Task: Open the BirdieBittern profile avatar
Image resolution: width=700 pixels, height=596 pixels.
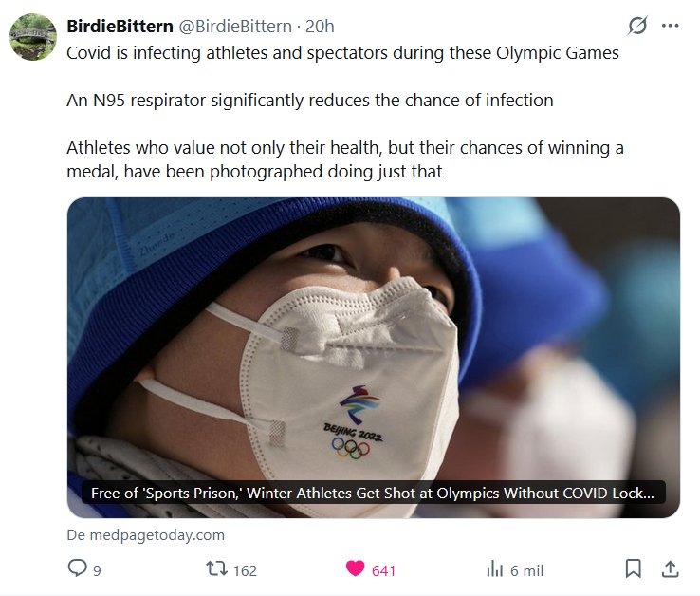Action: 33,37
